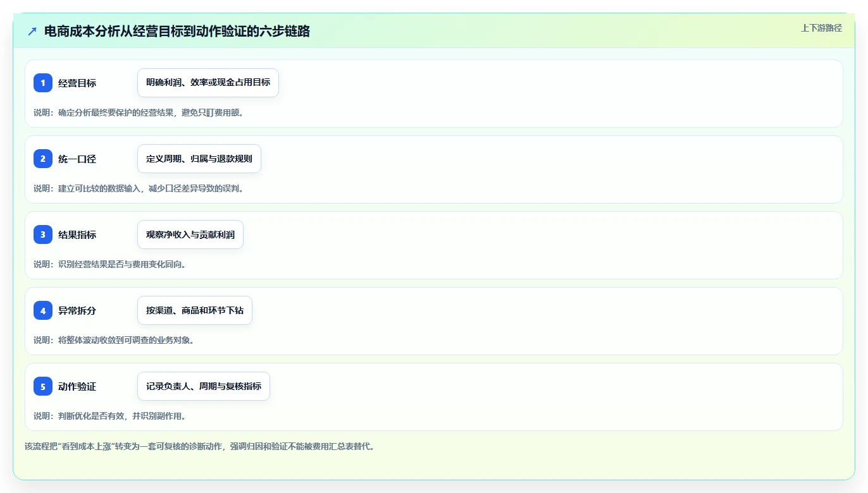This screenshot has height=493, width=868.
Task: Select step number badge 5
Action: pos(43,386)
